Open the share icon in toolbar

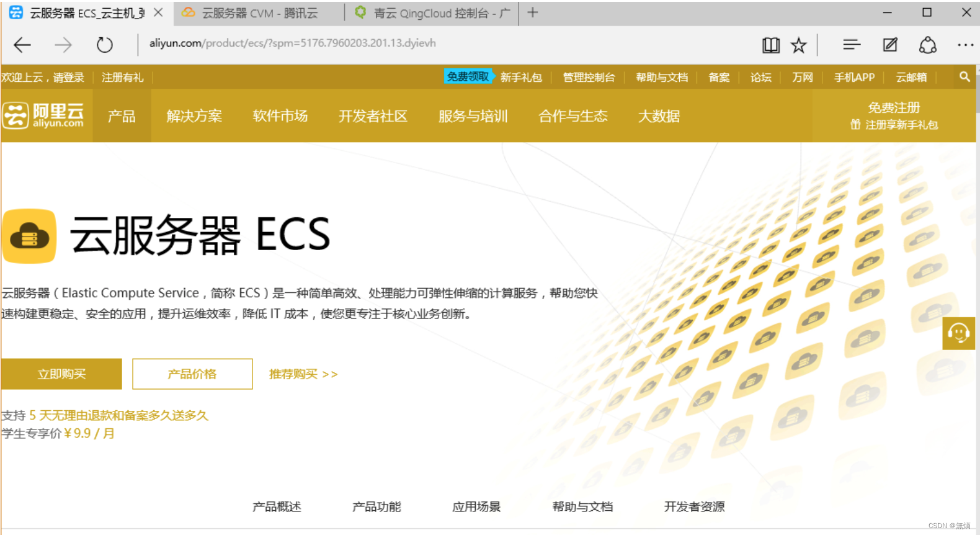[928, 45]
